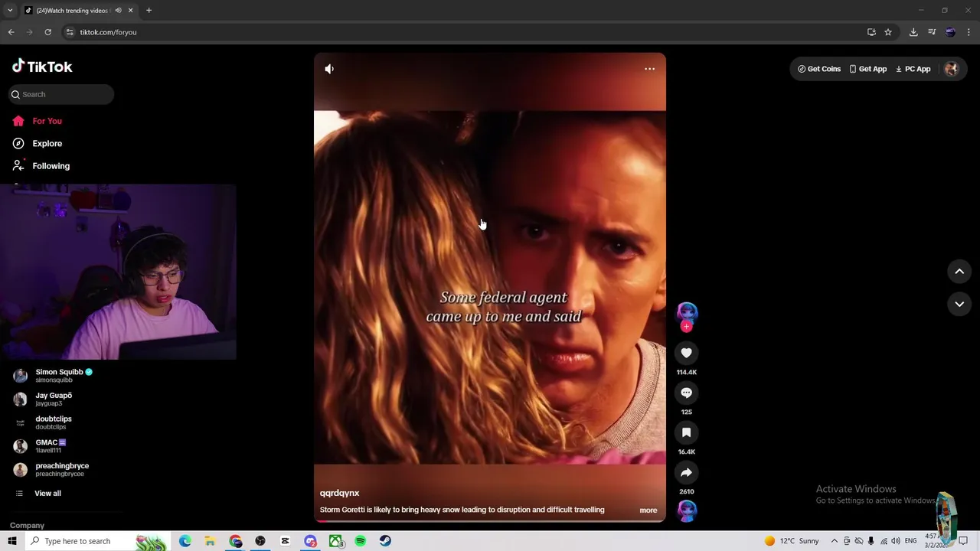
Task: Open the Windows Start menu
Action: click(x=12, y=541)
